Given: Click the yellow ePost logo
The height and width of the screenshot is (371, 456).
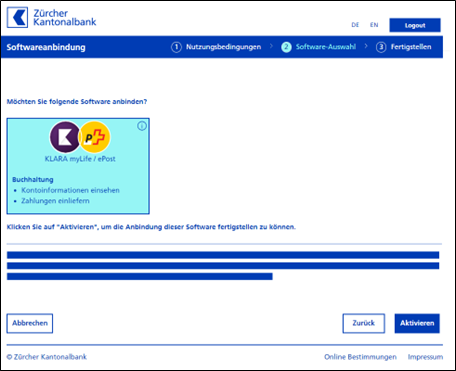Looking at the screenshot, I should (x=95, y=137).
